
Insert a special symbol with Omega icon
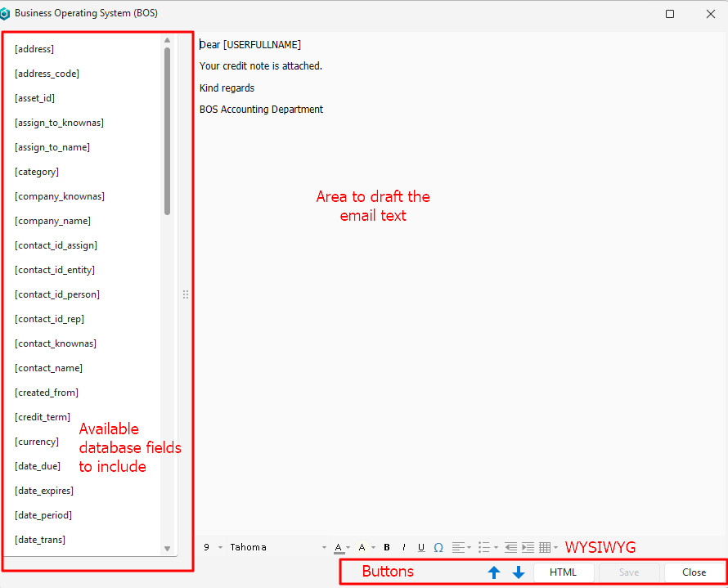[438, 548]
